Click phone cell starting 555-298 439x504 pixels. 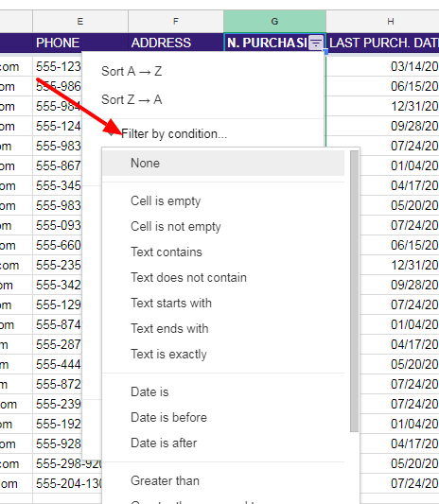tap(67, 463)
